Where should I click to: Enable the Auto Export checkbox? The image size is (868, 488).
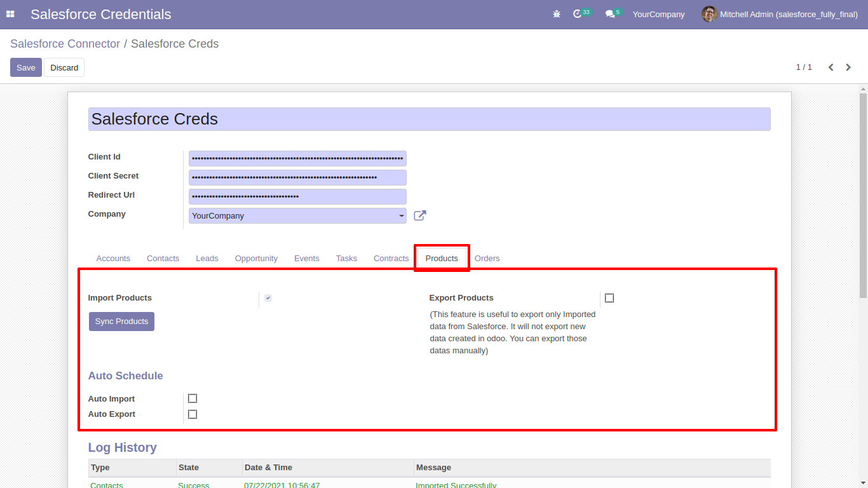pyautogui.click(x=193, y=414)
